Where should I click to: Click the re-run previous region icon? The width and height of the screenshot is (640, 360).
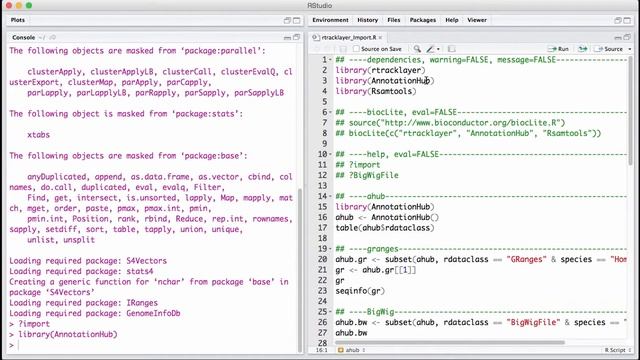pyautogui.click(x=583, y=49)
